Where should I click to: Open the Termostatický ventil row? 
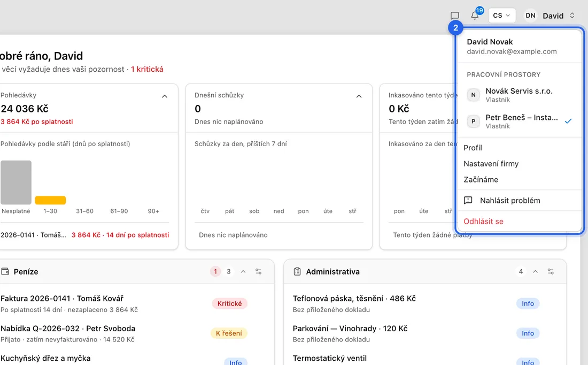click(416, 360)
